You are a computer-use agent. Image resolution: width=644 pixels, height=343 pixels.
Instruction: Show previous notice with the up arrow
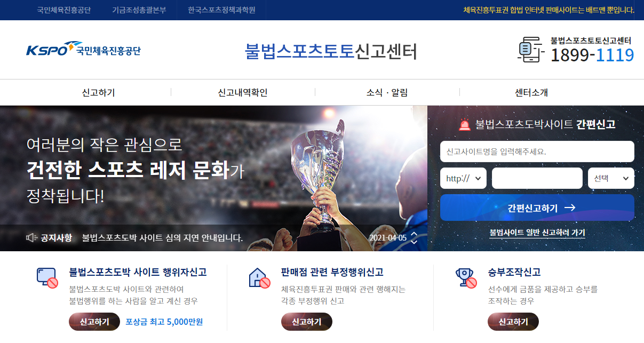[414, 234]
